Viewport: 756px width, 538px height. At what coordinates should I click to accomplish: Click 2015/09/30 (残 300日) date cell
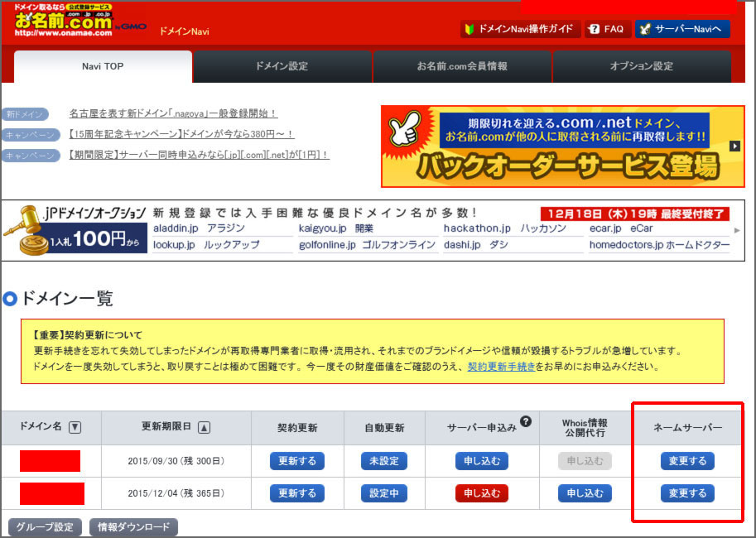point(176,461)
